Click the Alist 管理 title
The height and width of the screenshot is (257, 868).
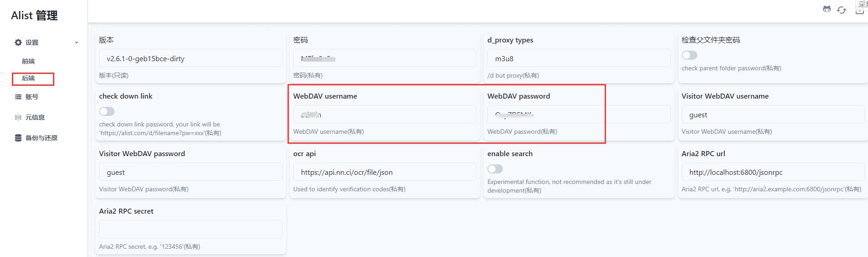click(34, 16)
